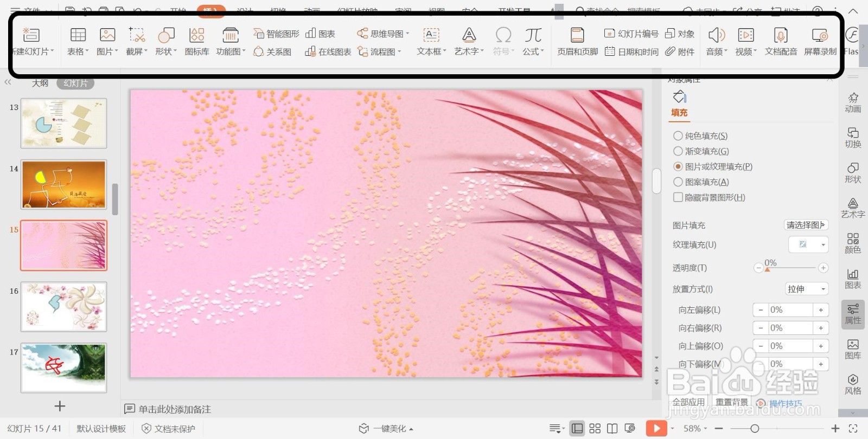Expand the 流程图 flowchart dropdown
The height and width of the screenshot is (439, 868).
[400, 51]
